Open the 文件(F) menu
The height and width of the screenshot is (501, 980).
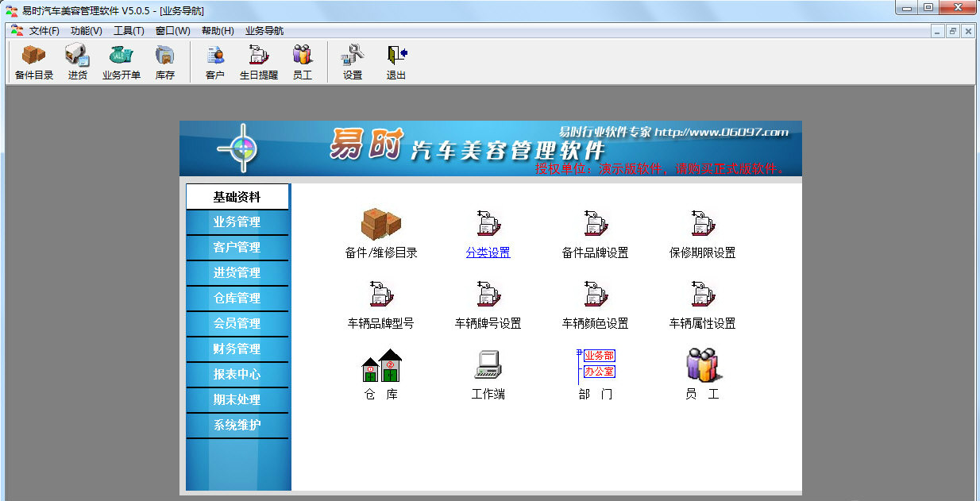[x=44, y=31]
